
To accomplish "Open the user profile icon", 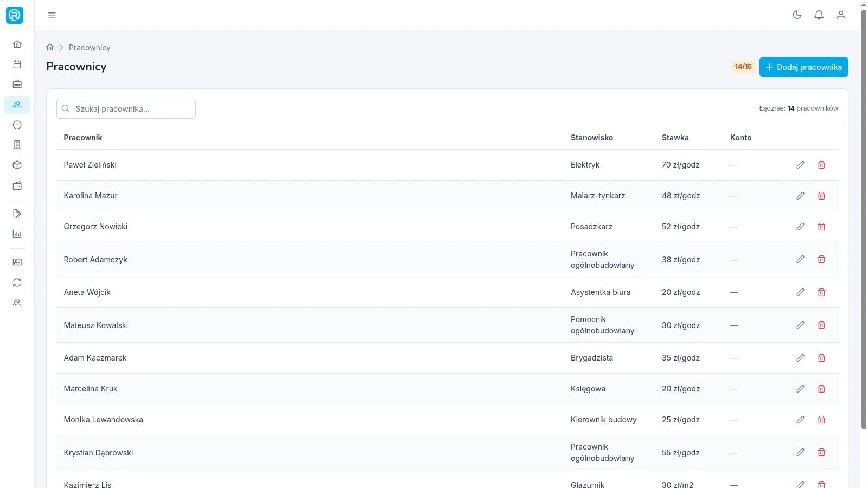I will 840,15.
